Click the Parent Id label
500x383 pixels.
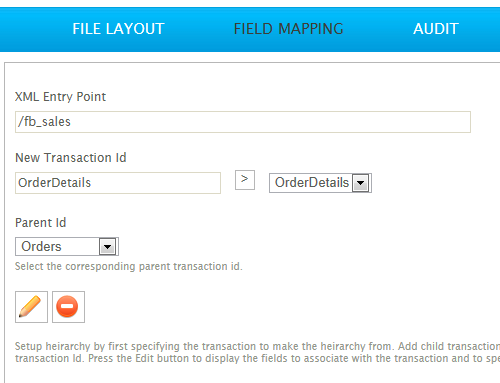click(x=41, y=223)
